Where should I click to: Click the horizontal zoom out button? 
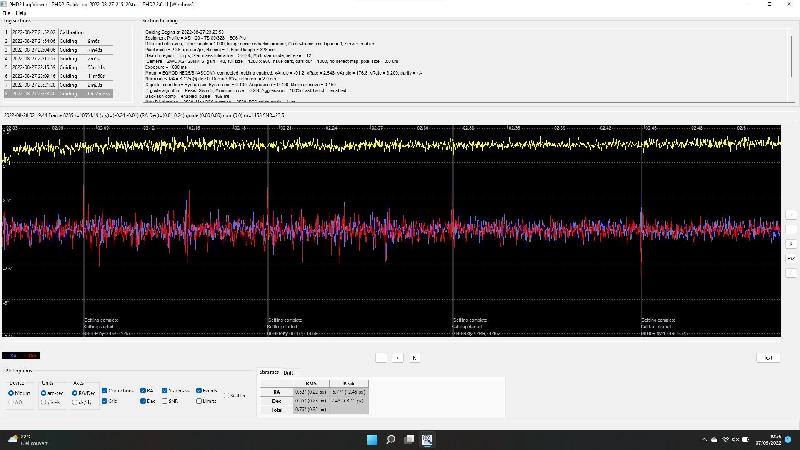point(381,358)
